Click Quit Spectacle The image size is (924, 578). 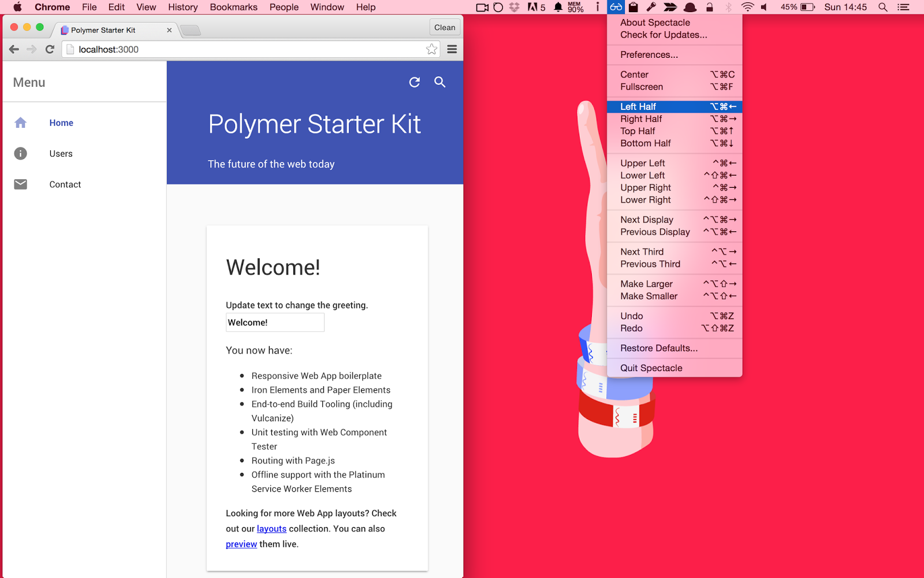click(x=675, y=368)
